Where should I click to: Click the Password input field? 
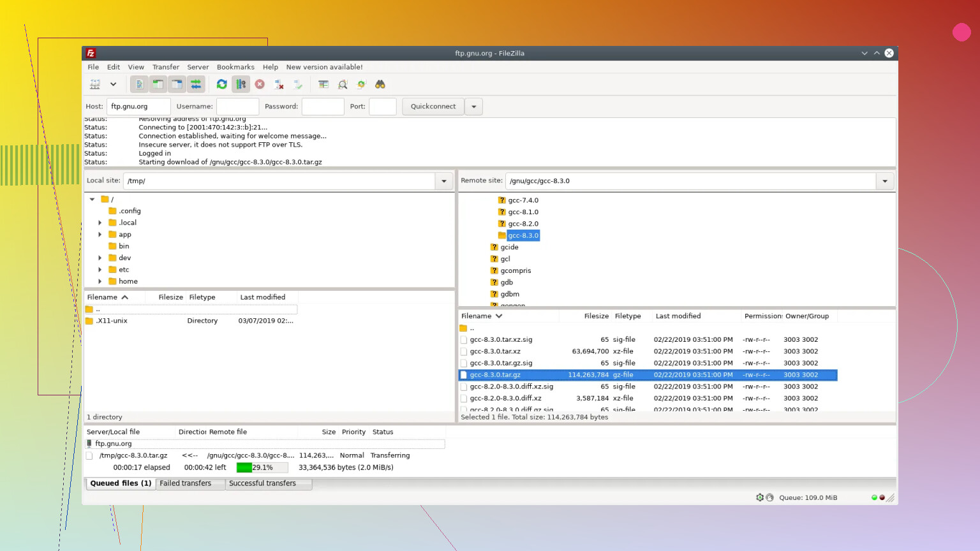[x=323, y=107]
